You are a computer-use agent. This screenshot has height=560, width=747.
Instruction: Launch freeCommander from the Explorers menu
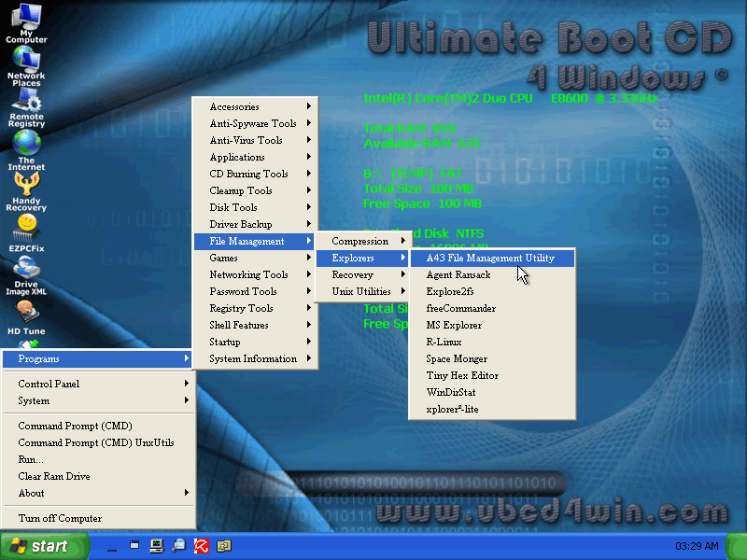492,308
